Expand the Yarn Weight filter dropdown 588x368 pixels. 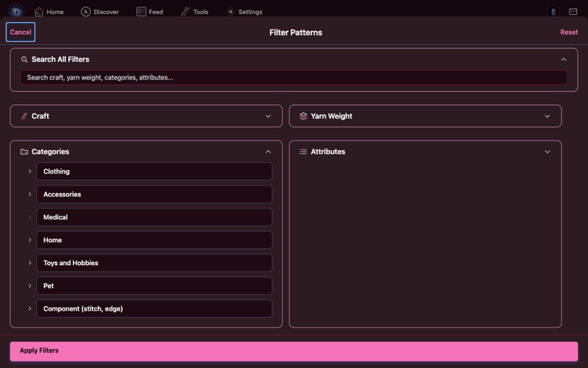point(547,116)
